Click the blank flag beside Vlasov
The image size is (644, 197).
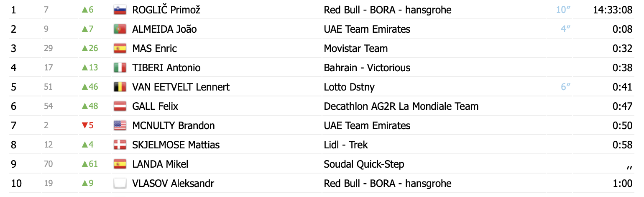click(x=120, y=183)
